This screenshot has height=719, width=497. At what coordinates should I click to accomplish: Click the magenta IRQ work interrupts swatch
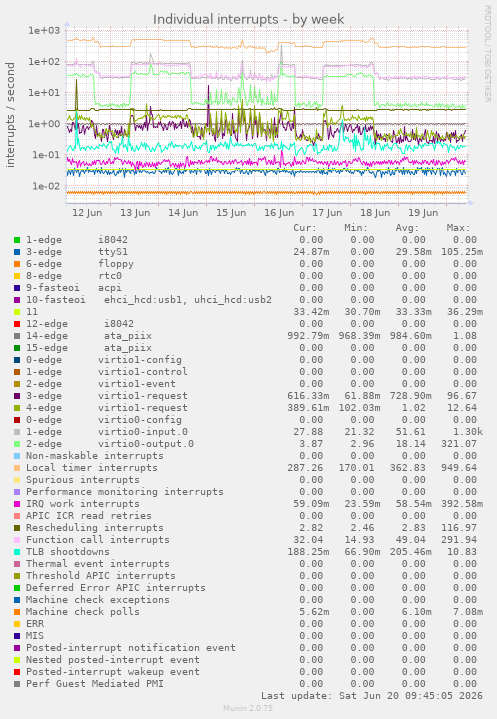tap(17, 503)
